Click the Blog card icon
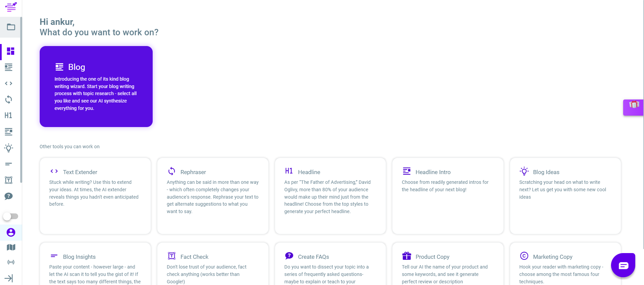This screenshot has height=285, width=644. [x=60, y=67]
